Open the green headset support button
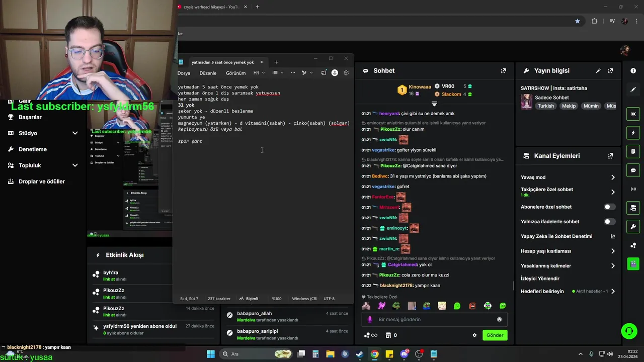The height and width of the screenshot is (362, 644). tap(629, 331)
